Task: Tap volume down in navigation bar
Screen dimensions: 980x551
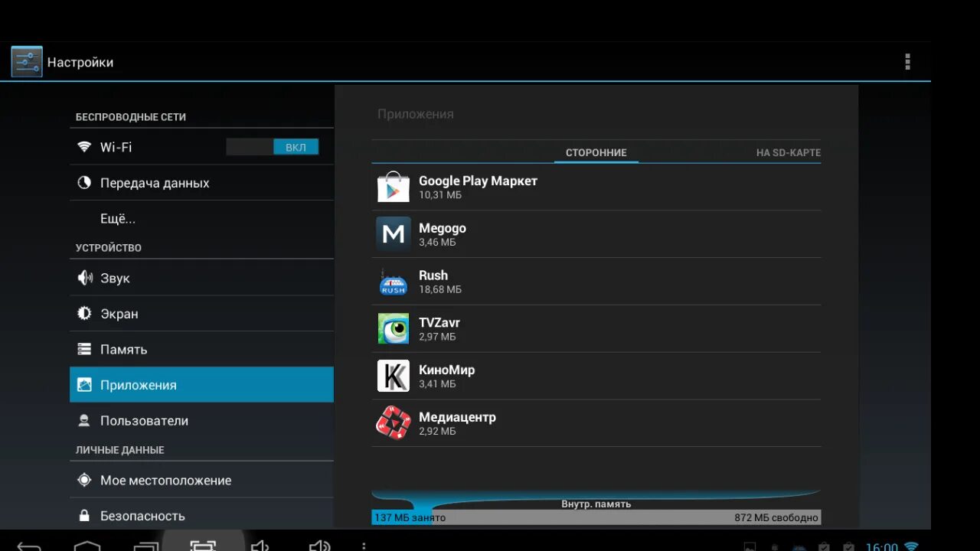Action: [x=260, y=546]
